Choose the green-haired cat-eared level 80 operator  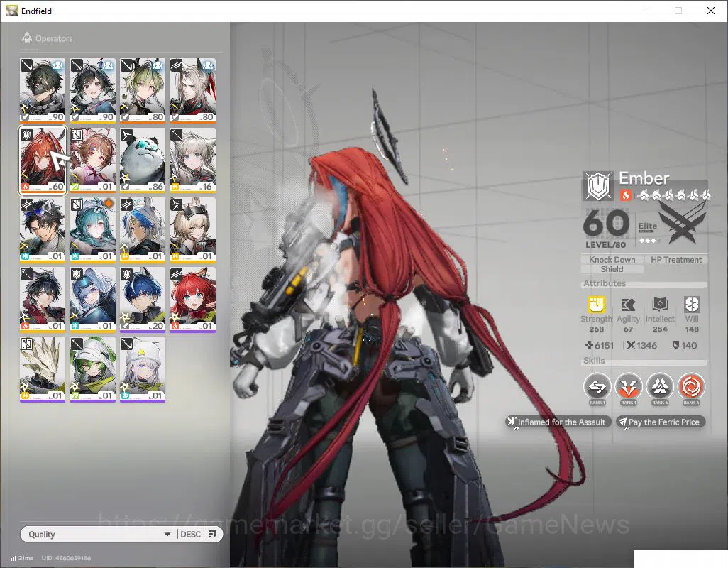click(x=143, y=91)
